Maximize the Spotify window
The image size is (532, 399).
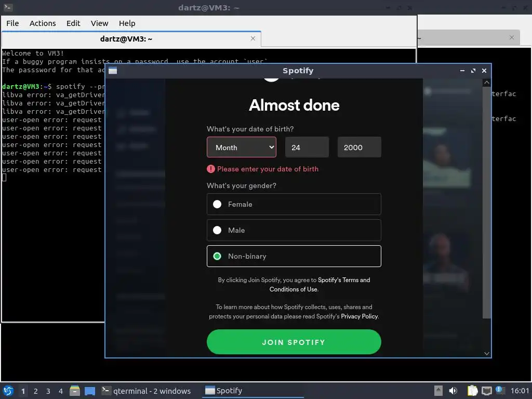click(473, 71)
